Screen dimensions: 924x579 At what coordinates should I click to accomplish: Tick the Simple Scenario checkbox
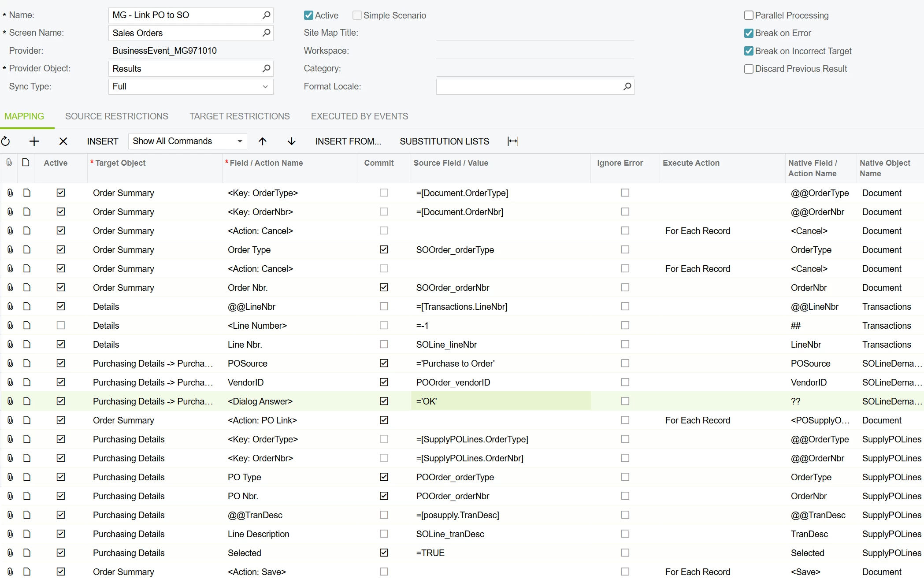point(357,15)
